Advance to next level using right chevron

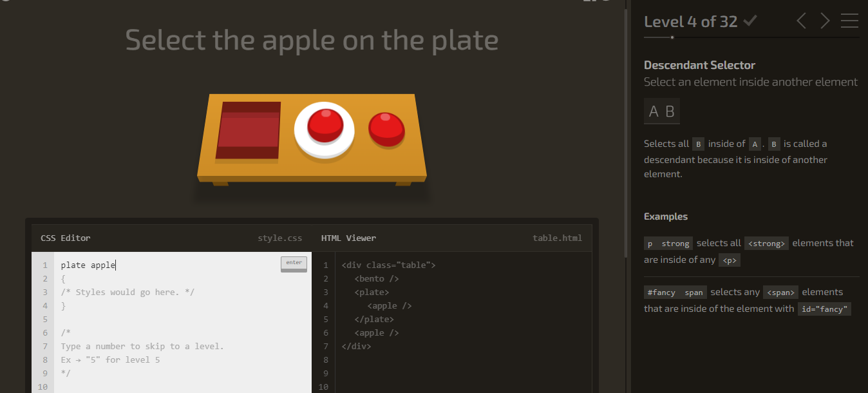click(x=825, y=20)
